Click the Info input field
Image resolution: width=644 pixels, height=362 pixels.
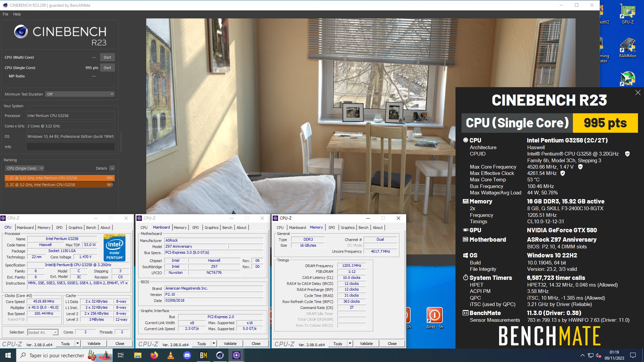click(70, 147)
